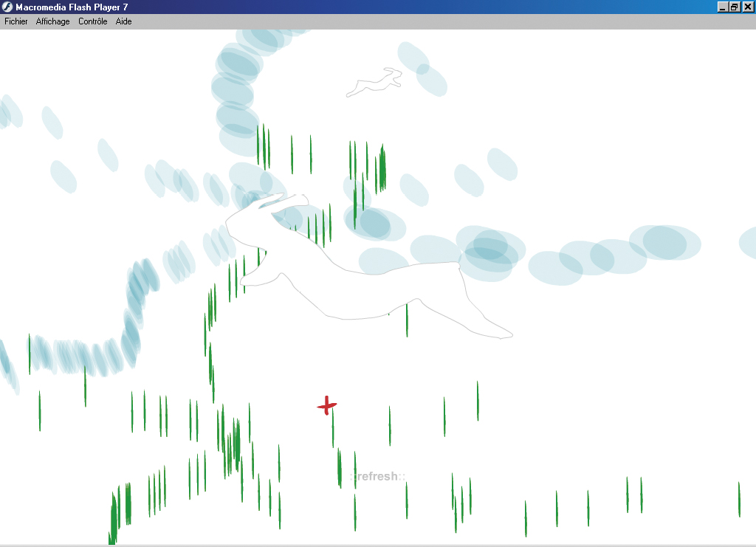
Task: Click the red cross marker
Action: pyautogui.click(x=327, y=405)
